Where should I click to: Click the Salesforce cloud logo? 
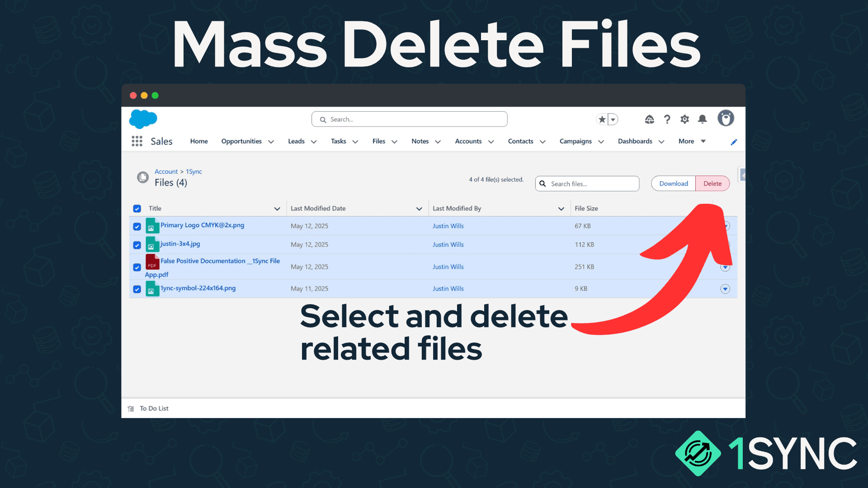point(143,119)
